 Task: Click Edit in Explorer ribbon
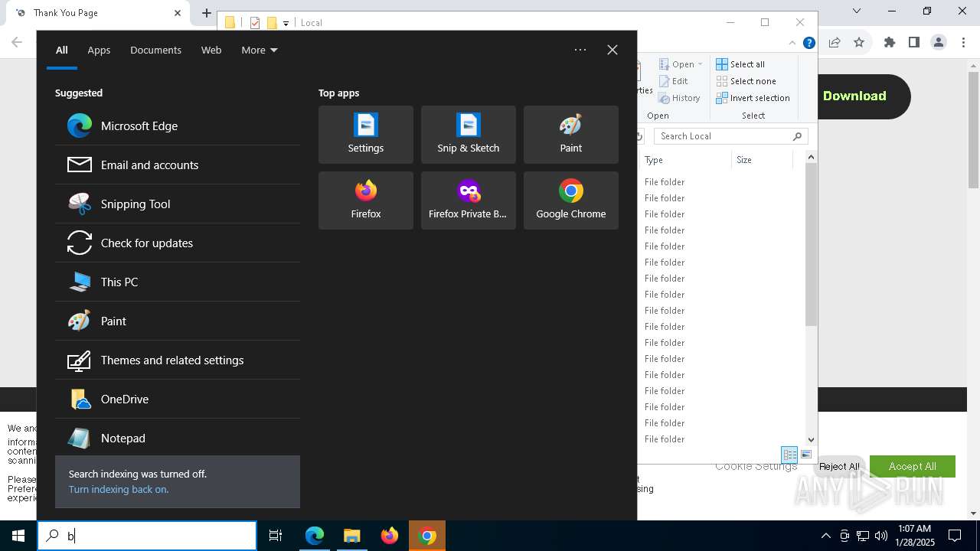tap(674, 81)
